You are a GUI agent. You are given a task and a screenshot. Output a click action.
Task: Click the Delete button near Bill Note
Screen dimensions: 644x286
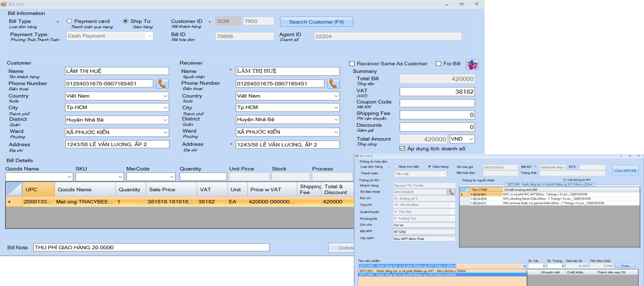click(x=342, y=248)
